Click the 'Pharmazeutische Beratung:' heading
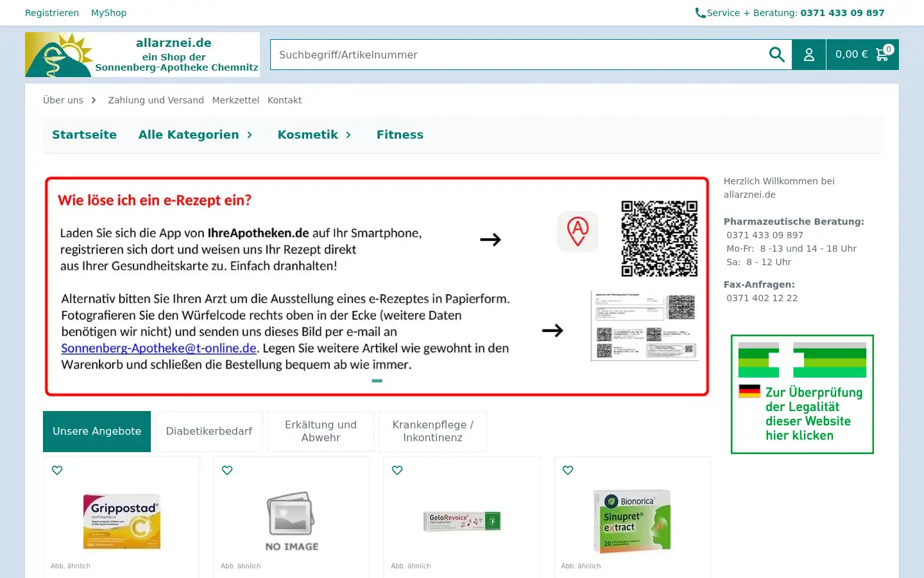The height and width of the screenshot is (578, 924). [794, 222]
